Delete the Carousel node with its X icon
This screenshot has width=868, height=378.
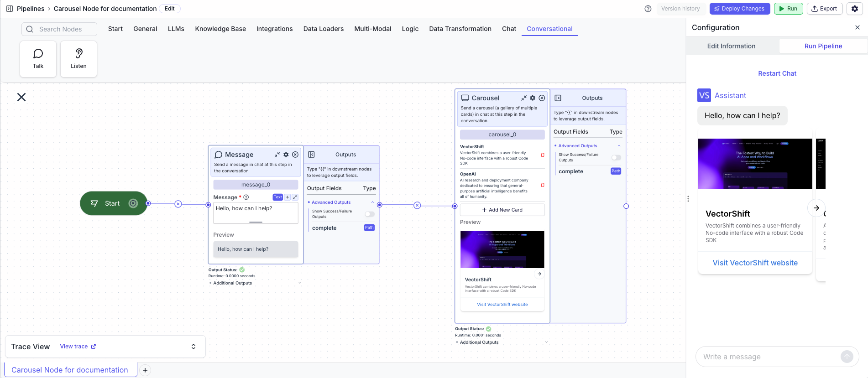542,98
